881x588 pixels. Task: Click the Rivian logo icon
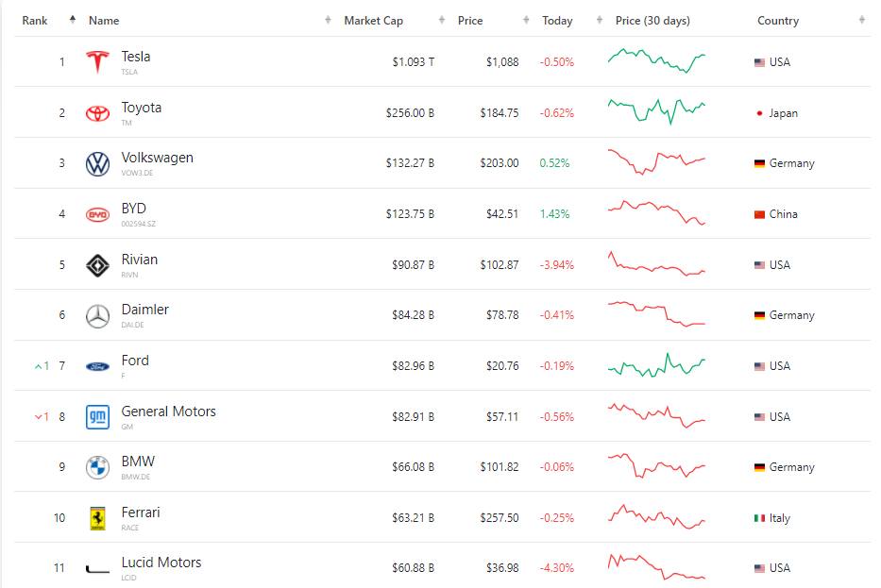pos(97,265)
